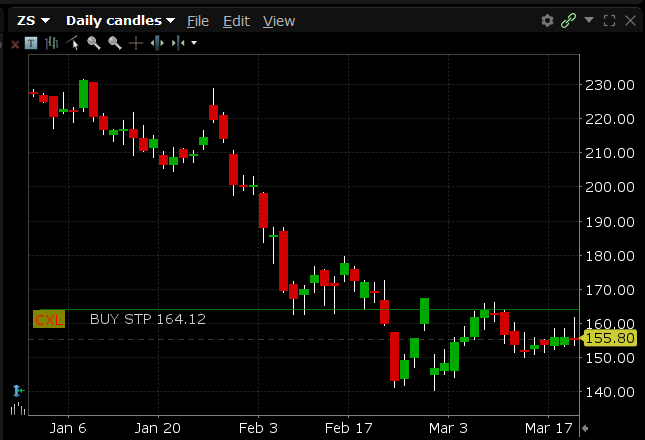Screen dimensions: 645x440
Task: Click the 155.80 current price tag
Action: tap(610, 338)
